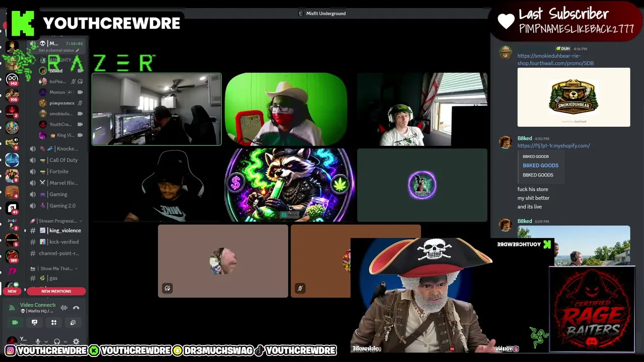
Task: Expand microphone input options arrow
Action: pos(45,341)
